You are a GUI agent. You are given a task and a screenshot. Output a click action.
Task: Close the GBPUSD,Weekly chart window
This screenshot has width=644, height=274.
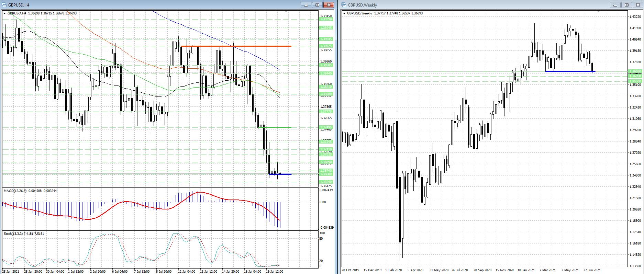pyautogui.click(x=638, y=5)
